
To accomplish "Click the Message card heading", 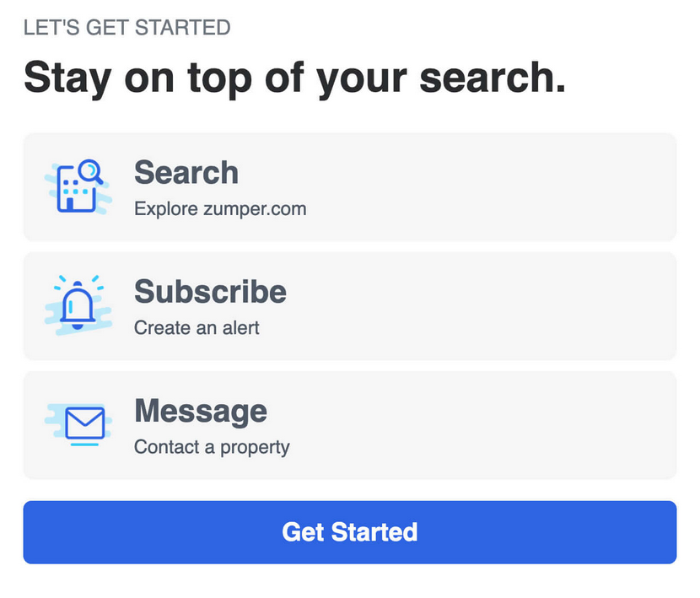I will 200,411.
